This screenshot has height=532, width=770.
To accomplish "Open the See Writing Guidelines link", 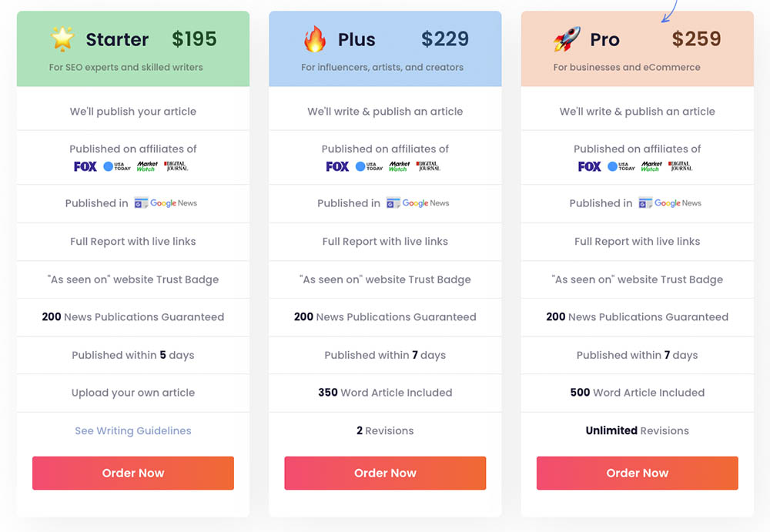I will click(132, 431).
